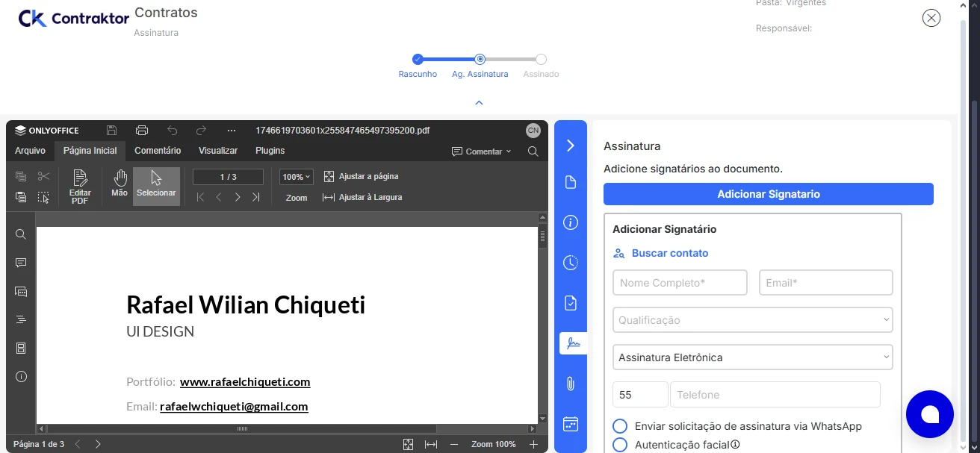Open the info icon in blue sidebar

click(571, 222)
